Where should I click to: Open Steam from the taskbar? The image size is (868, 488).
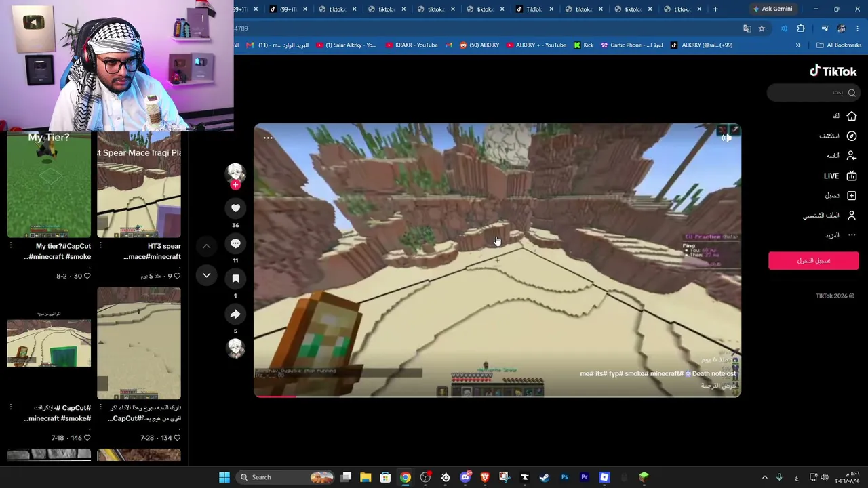coord(544,477)
